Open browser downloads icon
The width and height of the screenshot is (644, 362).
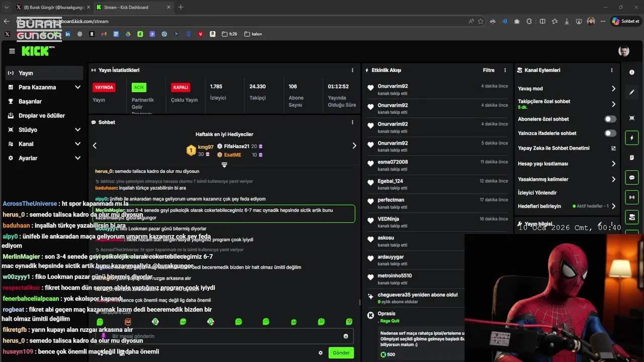tap(567, 22)
